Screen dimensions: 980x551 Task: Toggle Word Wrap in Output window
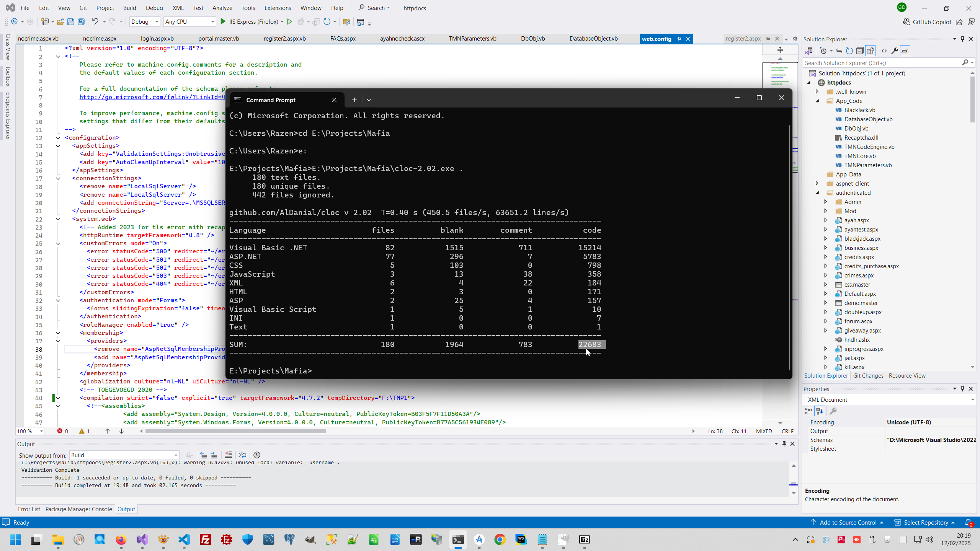click(243, 455)
